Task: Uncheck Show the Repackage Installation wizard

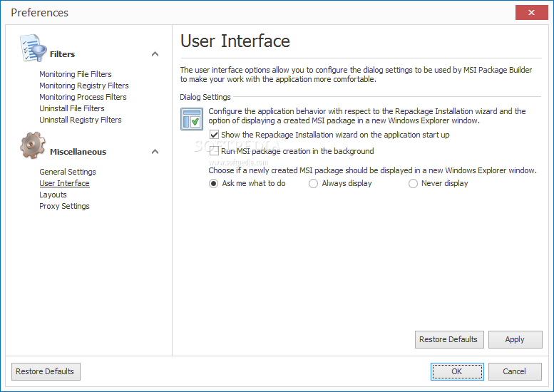Action: 214,135
